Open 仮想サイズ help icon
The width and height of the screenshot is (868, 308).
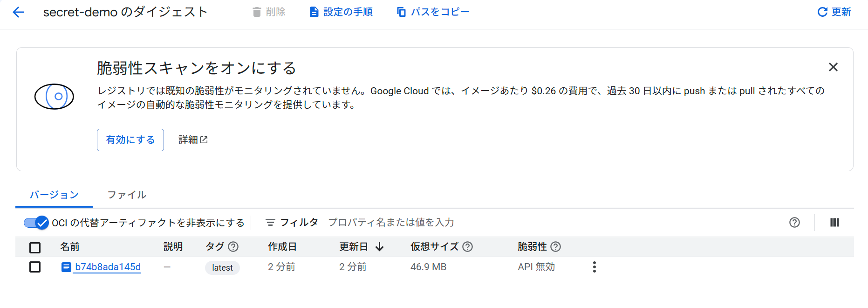click(467, 247)
